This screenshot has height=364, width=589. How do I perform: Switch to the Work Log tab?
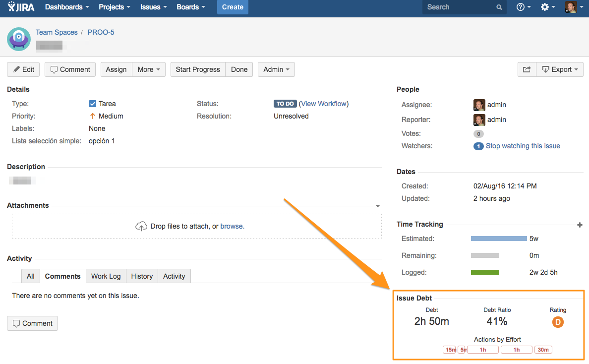pyautogui.click(x=106, y=276)
